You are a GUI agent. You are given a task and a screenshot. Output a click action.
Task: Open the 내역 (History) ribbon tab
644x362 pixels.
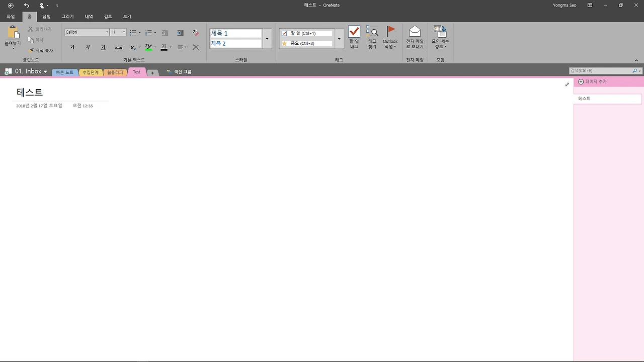click(x=89, y=17)
